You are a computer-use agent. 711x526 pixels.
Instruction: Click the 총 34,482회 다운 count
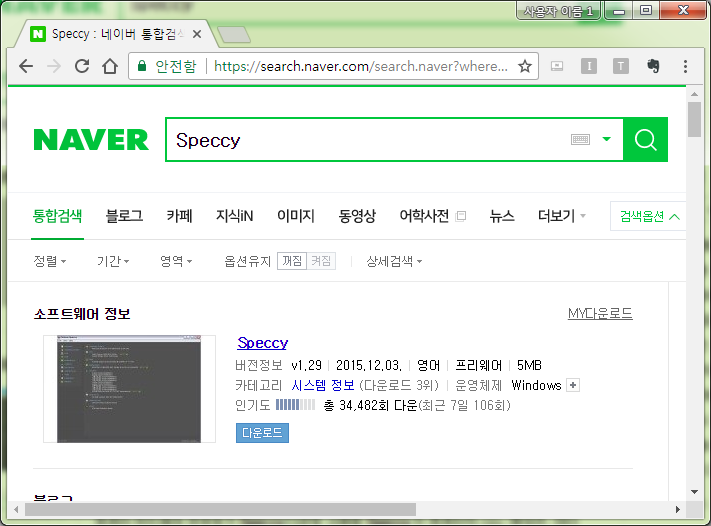[x=370, y=405]
